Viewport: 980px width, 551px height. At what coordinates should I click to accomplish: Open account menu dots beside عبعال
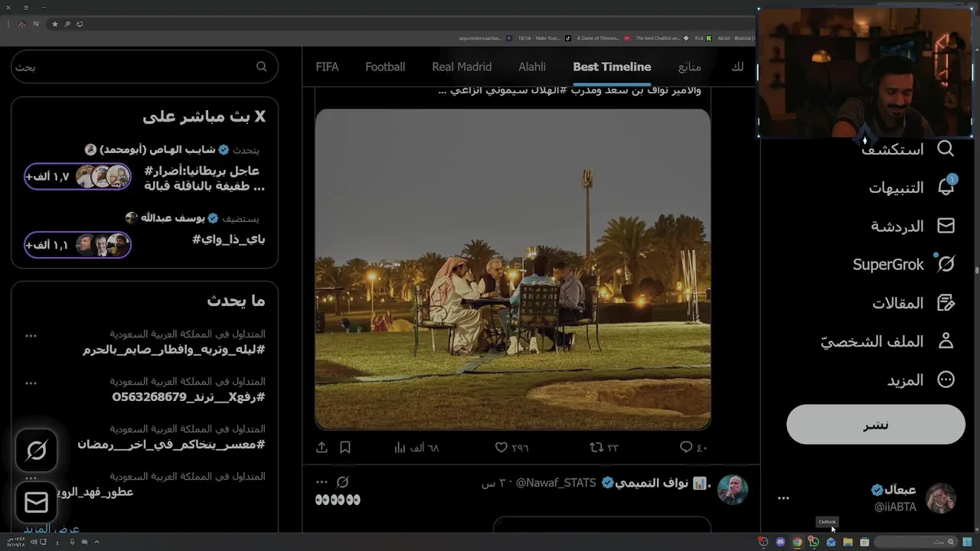click(x=783, y=498)
